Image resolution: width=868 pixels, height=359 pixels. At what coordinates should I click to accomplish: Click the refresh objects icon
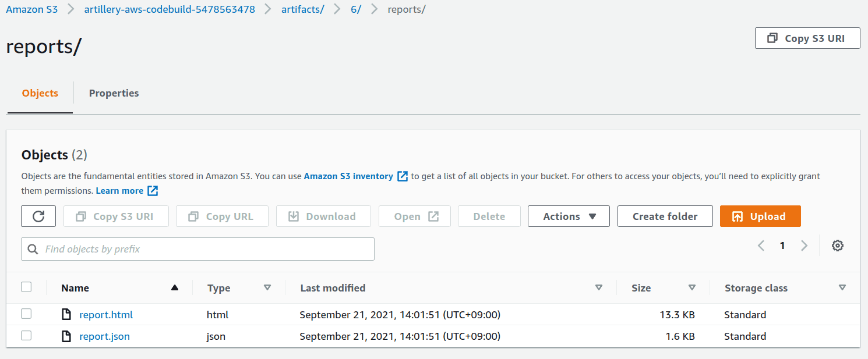click(38, 216)
